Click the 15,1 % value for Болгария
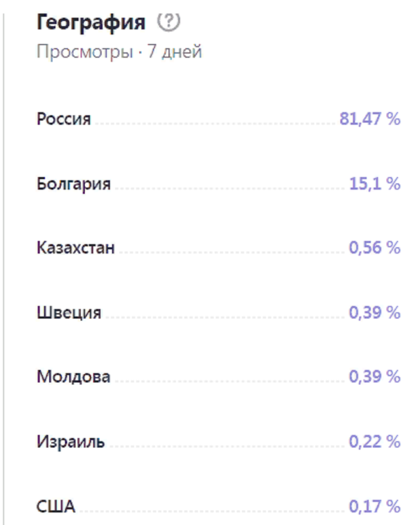Screen dimensions: 420x525 coord(375,184)
